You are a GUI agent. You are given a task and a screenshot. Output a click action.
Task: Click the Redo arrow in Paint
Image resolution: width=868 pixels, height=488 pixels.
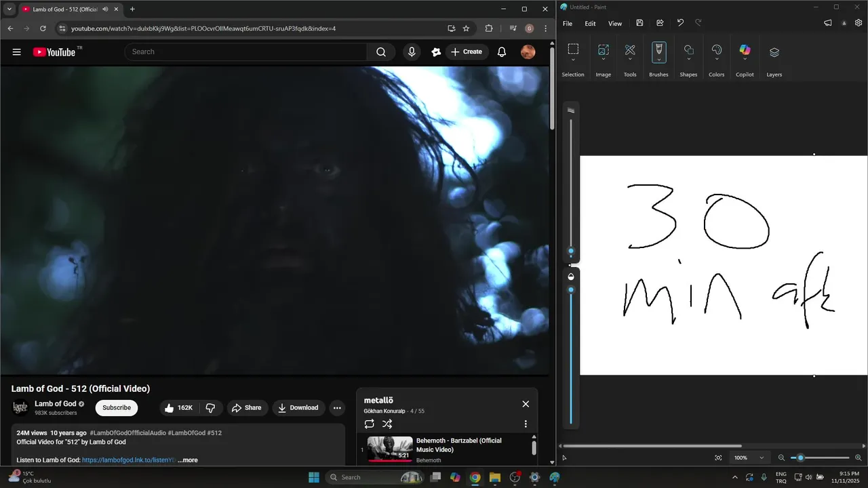[x=698, y=23]
